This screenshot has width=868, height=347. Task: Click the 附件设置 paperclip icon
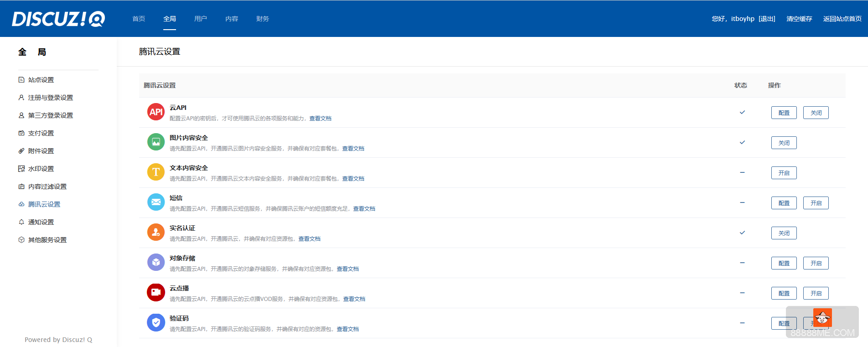pyautogui.click(x=21, y=151)
